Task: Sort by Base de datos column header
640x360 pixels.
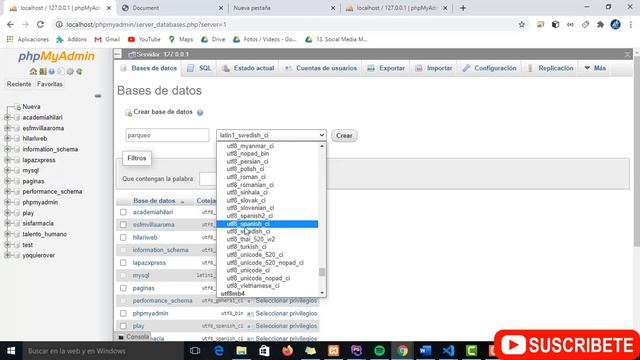Action: [x=154, y=201]
